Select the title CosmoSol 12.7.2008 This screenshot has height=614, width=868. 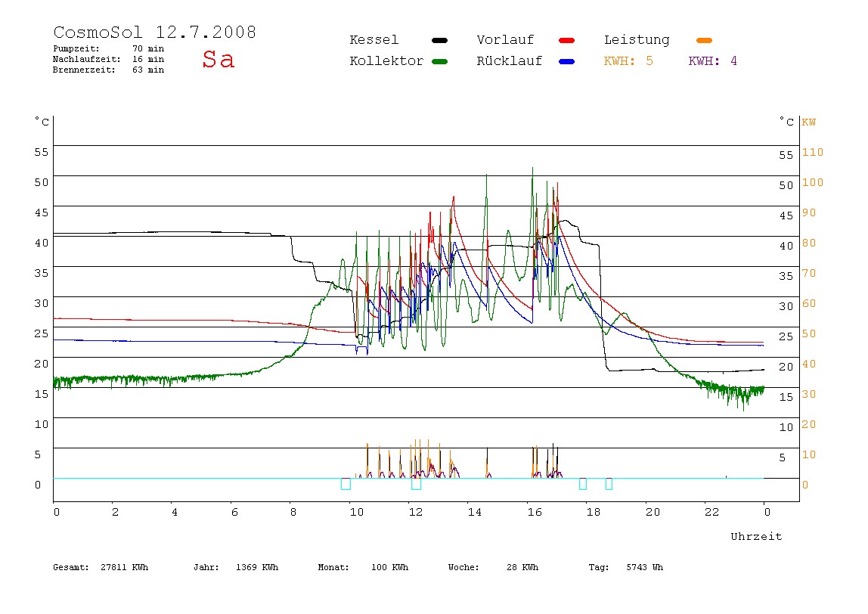coord(155,32)
